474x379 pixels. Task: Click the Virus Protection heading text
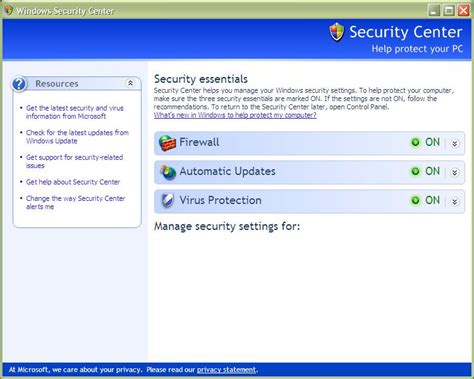pyautogui.click(x=220, y=200)
